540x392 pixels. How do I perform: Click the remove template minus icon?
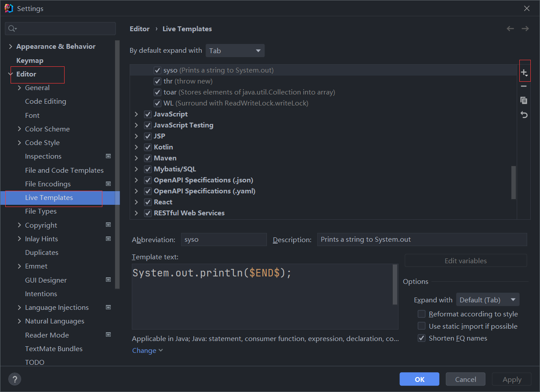pos(524,87)
